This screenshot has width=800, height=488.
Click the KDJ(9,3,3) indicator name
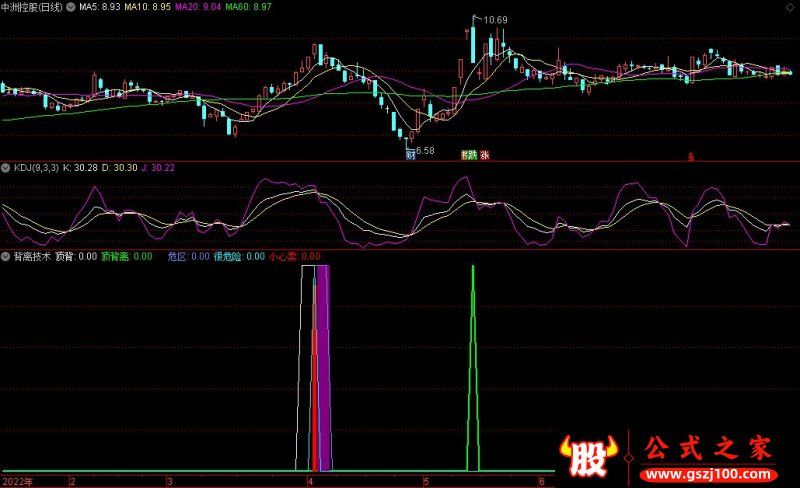(36, 168)
